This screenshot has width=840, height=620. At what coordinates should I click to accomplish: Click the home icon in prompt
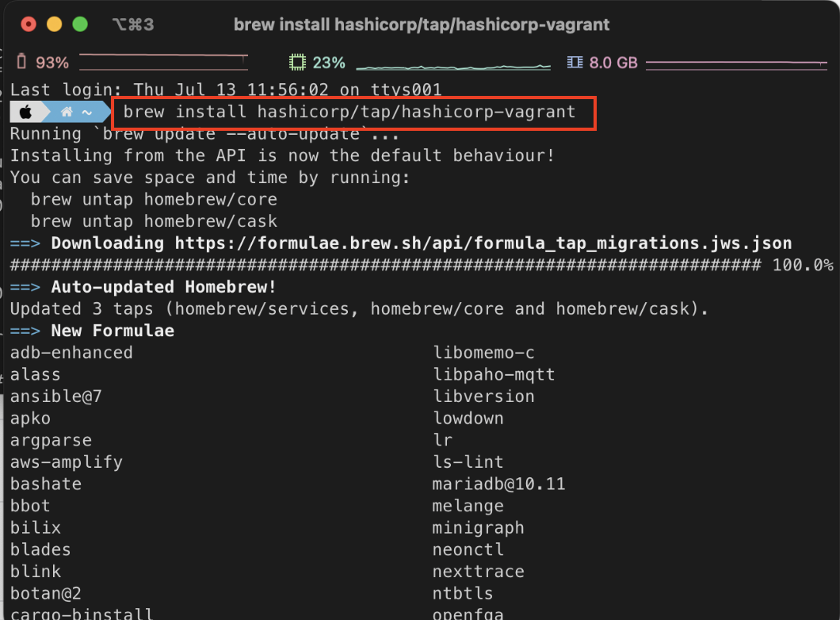pyautogui.click(x=67, y=112)
